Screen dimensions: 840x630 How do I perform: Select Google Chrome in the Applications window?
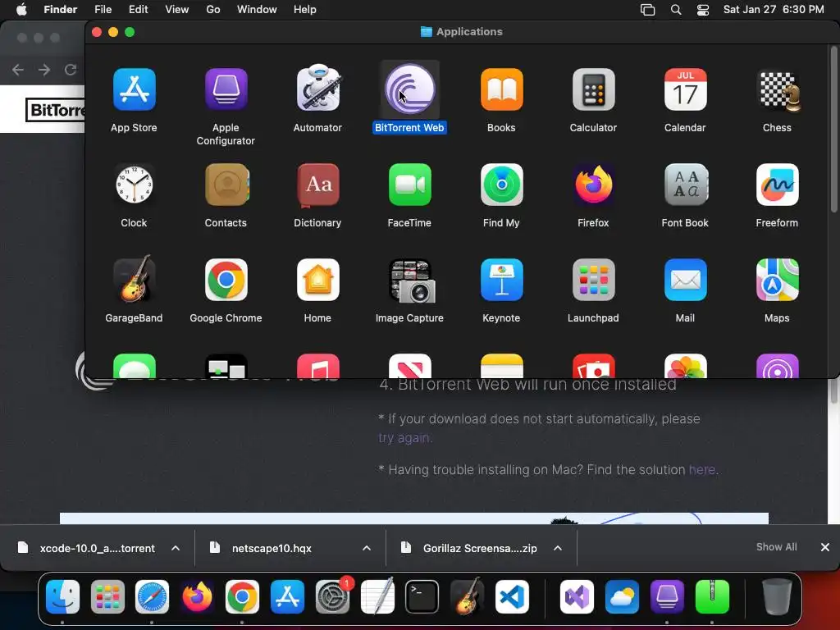(x=226, y=280)
